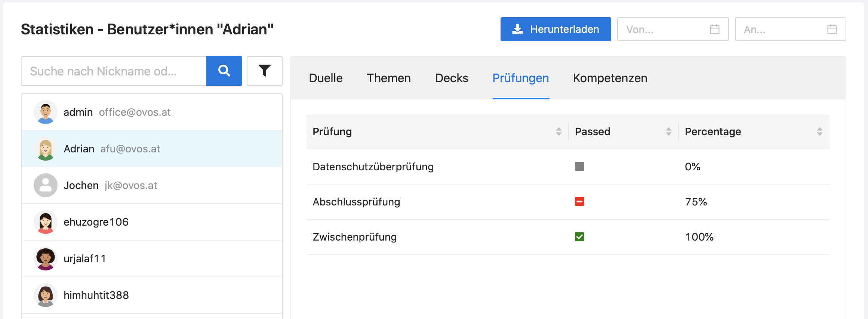Click Adrian's avatar picture
The width and height of the screenshot is (868, 319).
[46, 149]
